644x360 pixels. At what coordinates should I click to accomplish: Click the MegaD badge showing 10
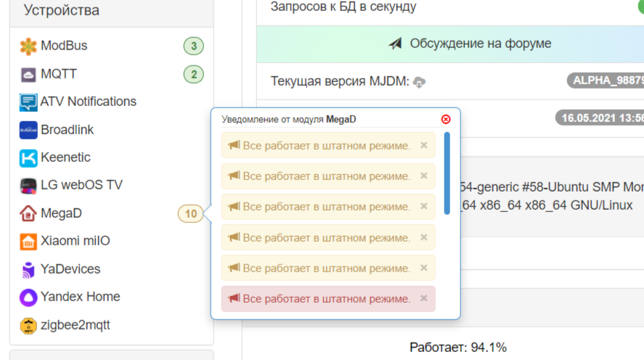pyautogui.click(x=190, y=214)
